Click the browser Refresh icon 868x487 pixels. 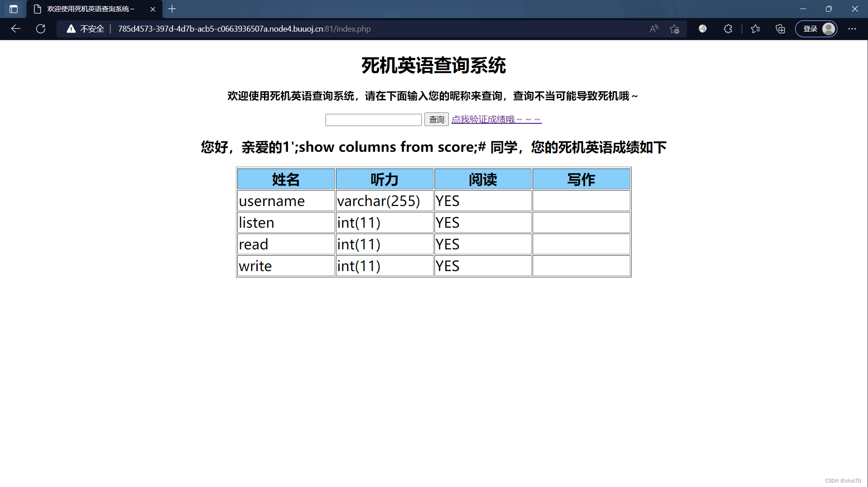point(40,28)
